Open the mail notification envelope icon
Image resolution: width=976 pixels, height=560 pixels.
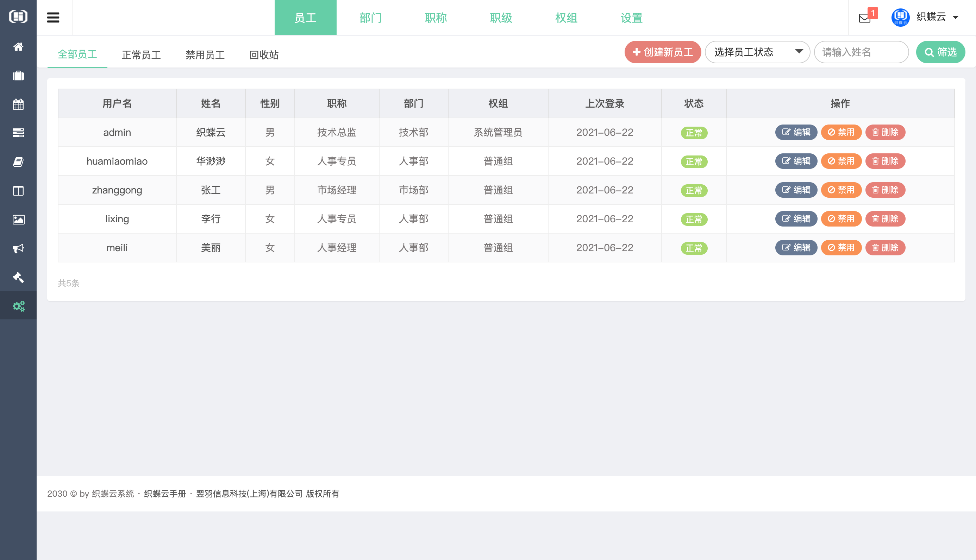pos(865,18)
